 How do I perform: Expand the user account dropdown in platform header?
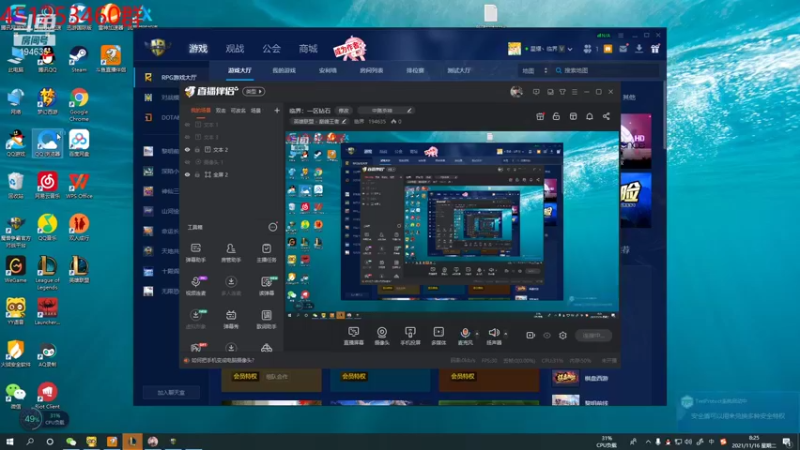[x=570, y=49]
